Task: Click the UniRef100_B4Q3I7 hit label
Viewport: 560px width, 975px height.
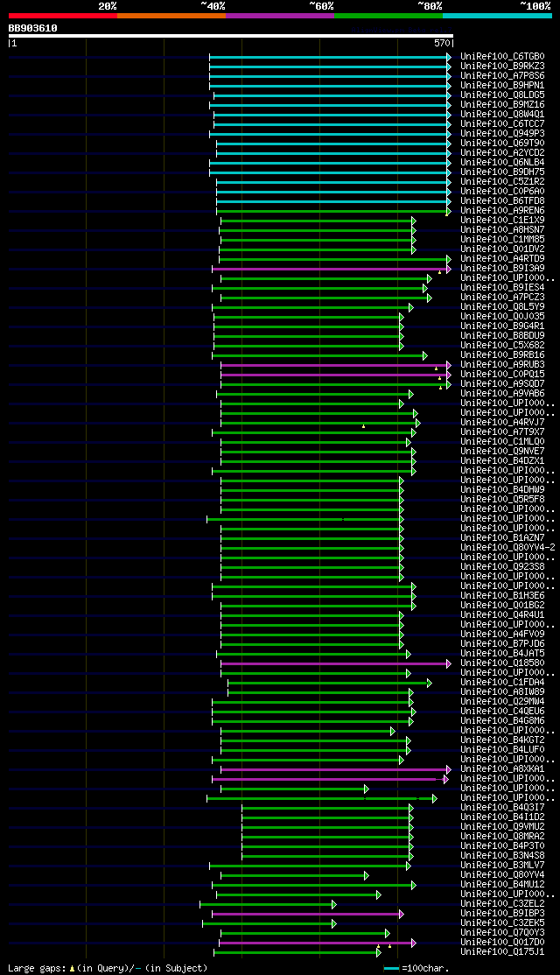Action: (503, 809)
